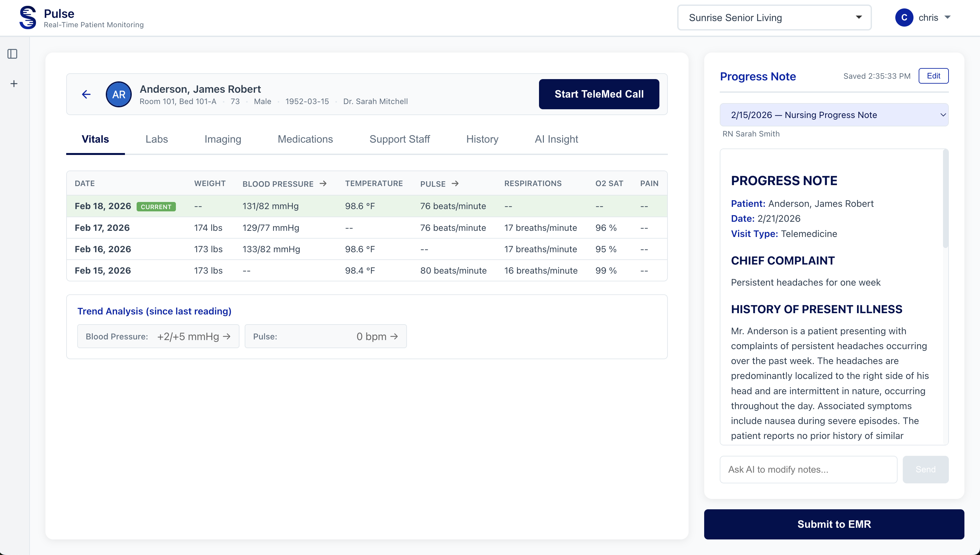Expand the chris user menu arrow
Viewport: 980px width, 555px height.
[x=948, y=18]
